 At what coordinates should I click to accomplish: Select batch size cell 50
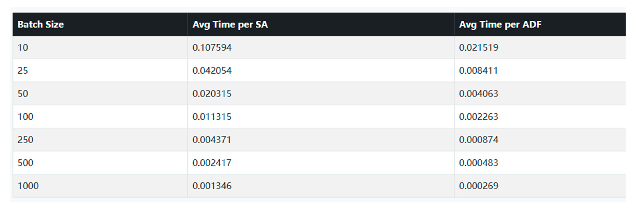23,94
